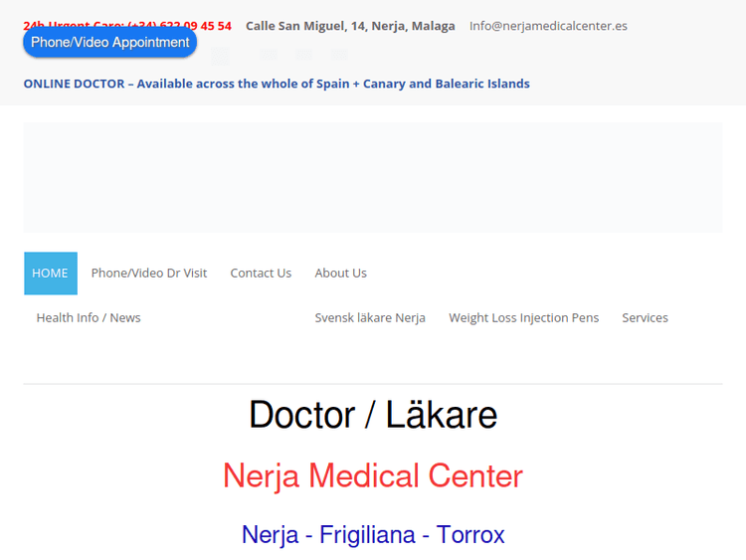Open Phone/Video Dr Visit page
This screenshot has width=746, height=560.
pos(149,274)
